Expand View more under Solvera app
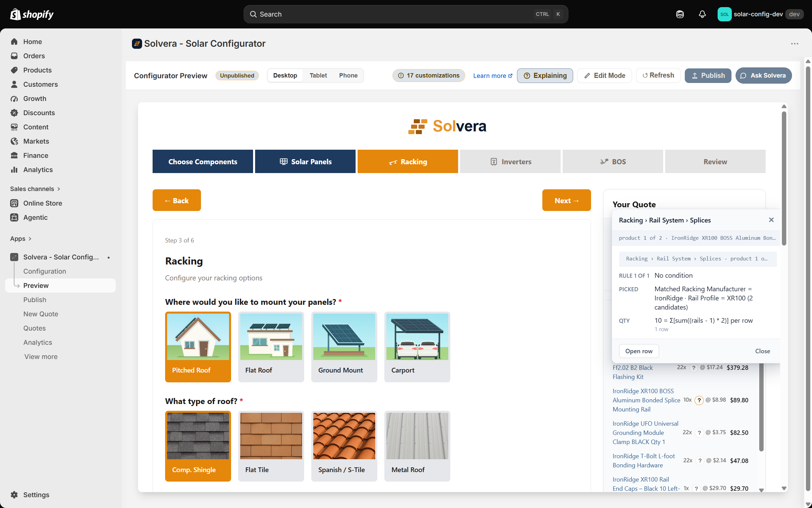The image size is (812, 508). pos(41,357)
